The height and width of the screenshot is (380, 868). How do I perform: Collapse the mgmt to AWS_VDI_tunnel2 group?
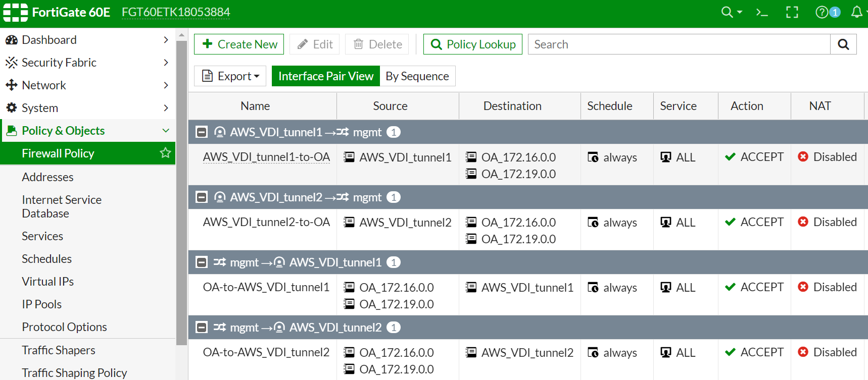click(202, 328)
